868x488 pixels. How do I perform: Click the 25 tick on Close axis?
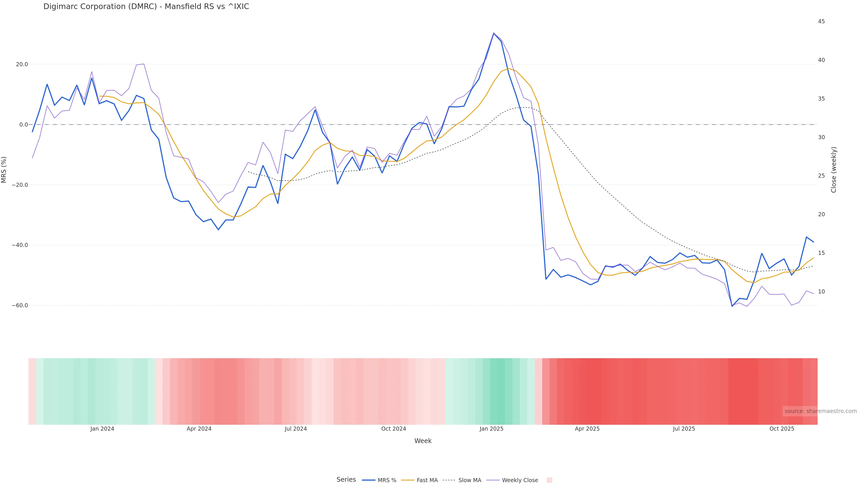pos(821,176)
